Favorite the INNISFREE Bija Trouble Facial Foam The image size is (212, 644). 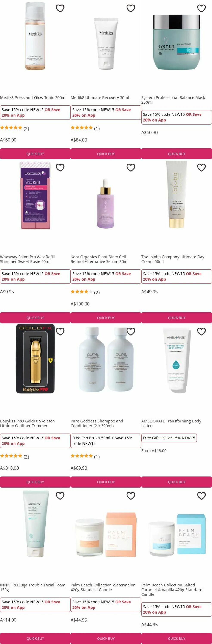(x=60, y=496)
